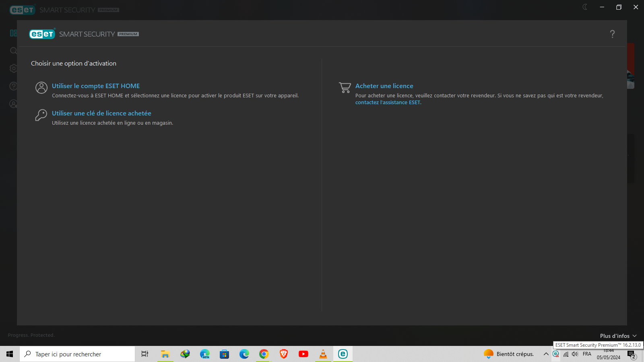Restore down the ESET window
The height and width of the screenshot is (362, 644).
619,7
